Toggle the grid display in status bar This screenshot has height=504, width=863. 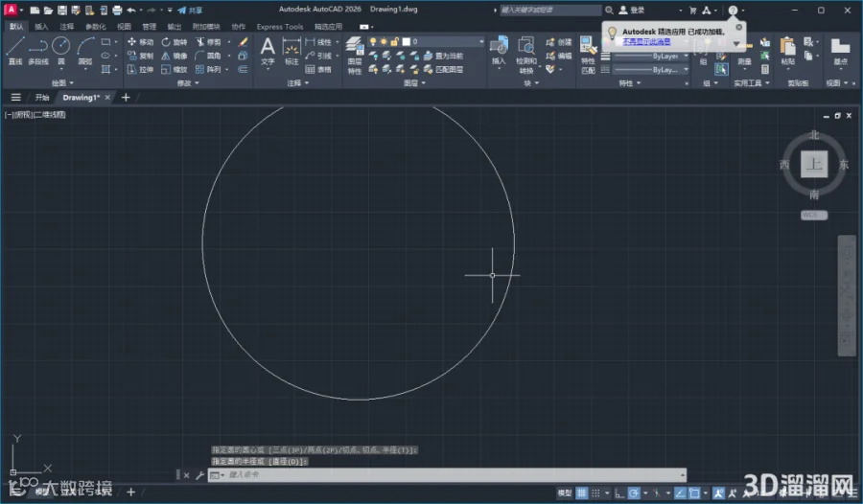tap(582, 493)
